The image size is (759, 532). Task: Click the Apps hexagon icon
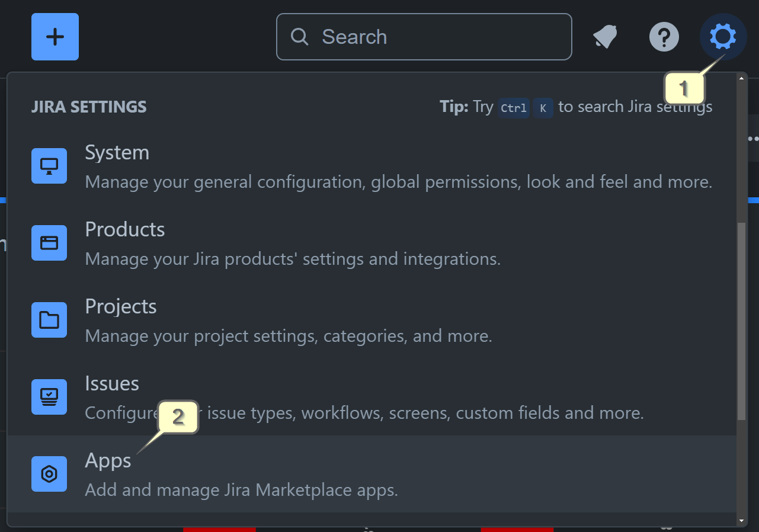(49, 474)
